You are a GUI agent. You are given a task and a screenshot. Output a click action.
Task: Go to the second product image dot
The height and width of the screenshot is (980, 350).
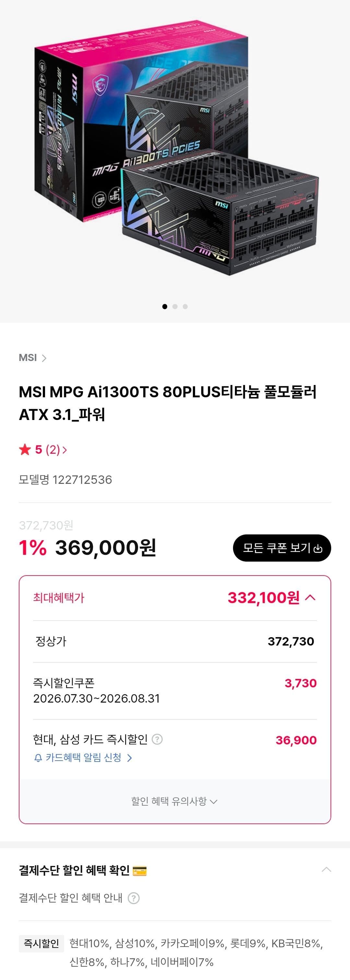175,307
